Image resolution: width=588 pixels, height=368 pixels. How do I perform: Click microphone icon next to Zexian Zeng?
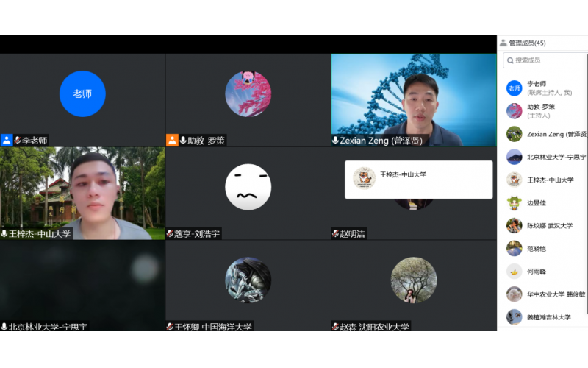click(x=335, y=140)
